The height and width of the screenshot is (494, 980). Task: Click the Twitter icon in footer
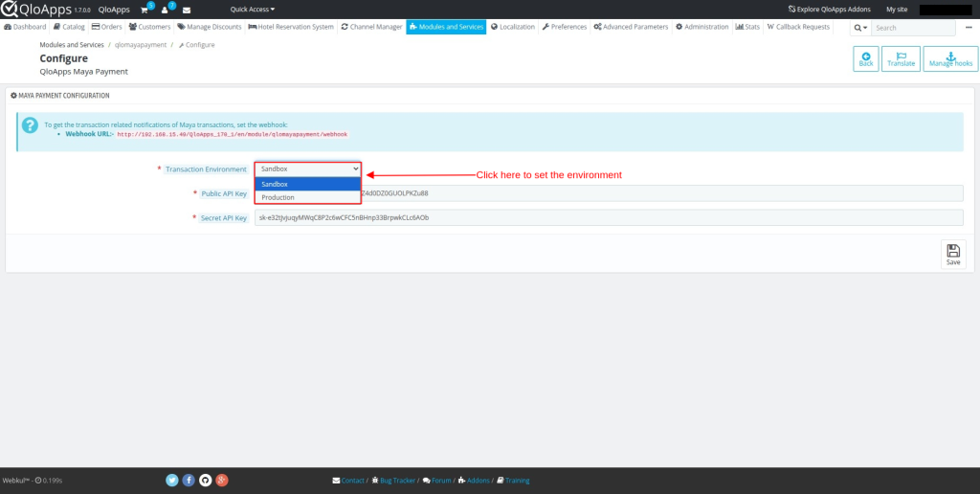172,480
